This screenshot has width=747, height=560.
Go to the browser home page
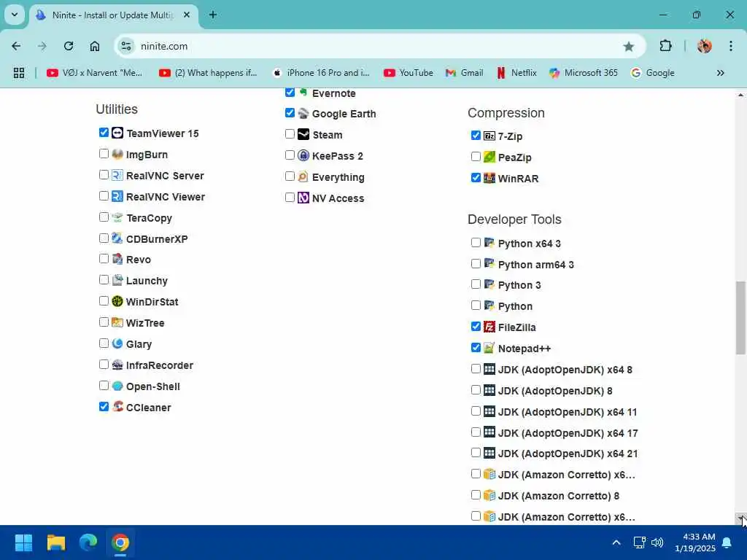(95, 46)
